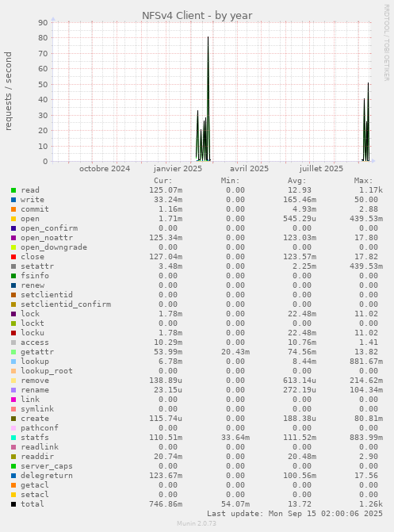Image resolution: width=394 pixels, height=532 pixels.
Task: Click the blue write legend swatch
Action: click(13, 200)
